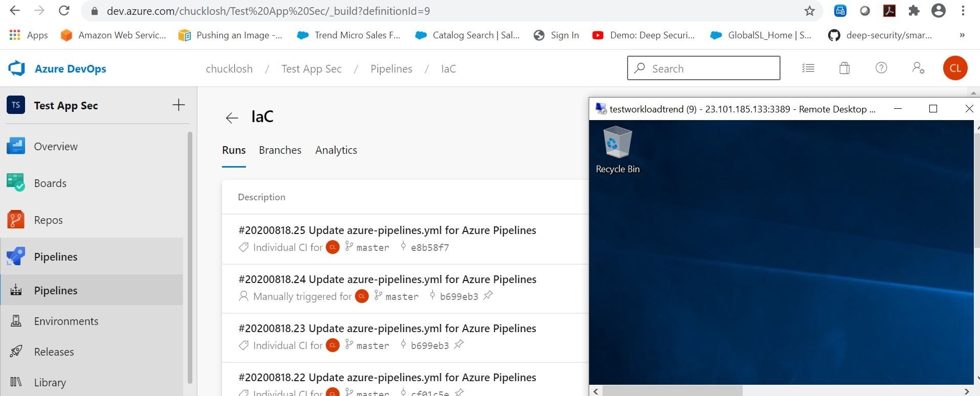The width and height of the screenshot is (980, 396).
Task: Go back with the browser back arrow
Action: [15, 11]
